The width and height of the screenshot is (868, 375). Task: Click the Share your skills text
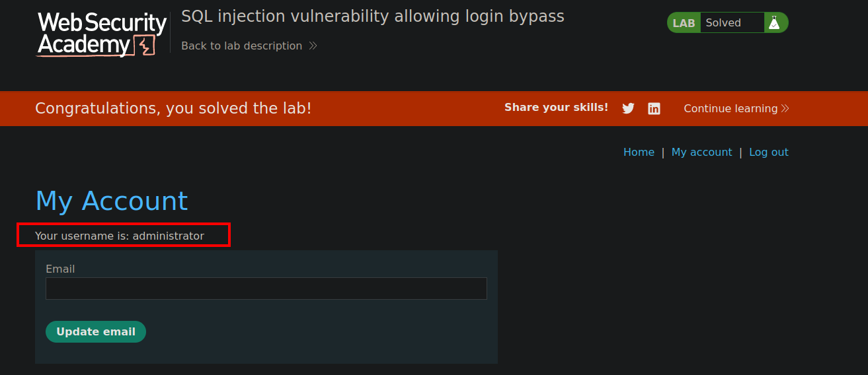pyautogui.click(x=556, y=107)
